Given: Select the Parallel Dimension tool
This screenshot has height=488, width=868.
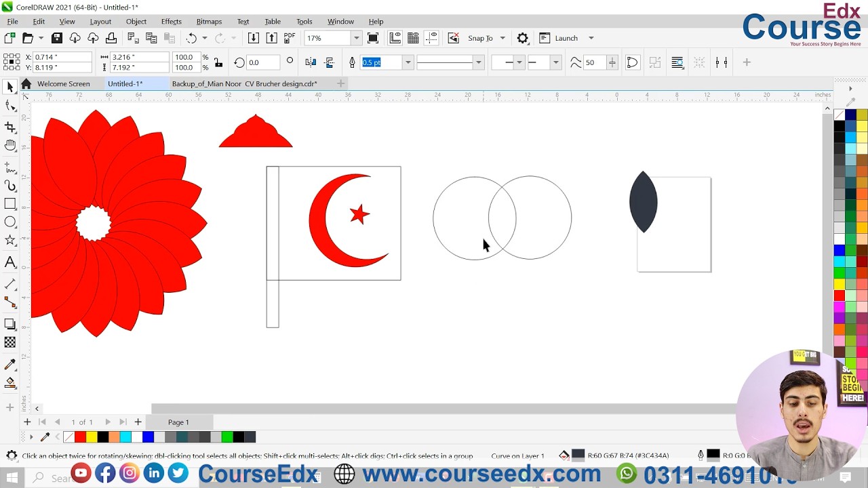Looking at the screenshot, I should (9, 283).
